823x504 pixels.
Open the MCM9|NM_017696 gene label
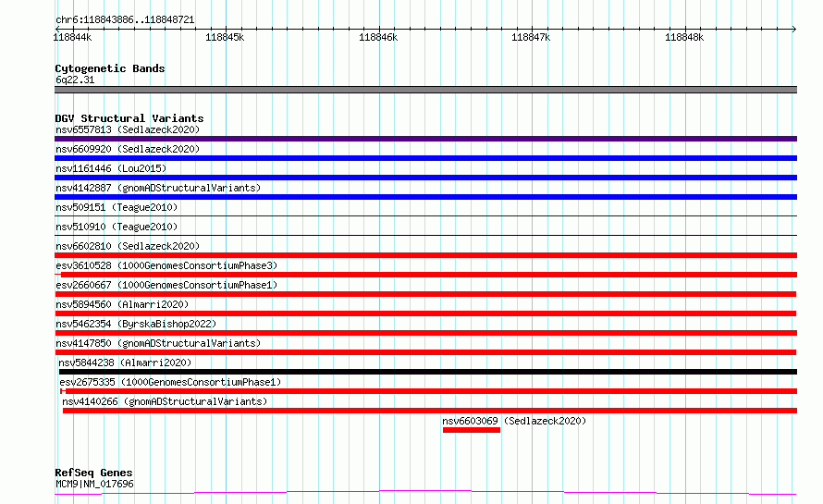(x=94, y=484)
